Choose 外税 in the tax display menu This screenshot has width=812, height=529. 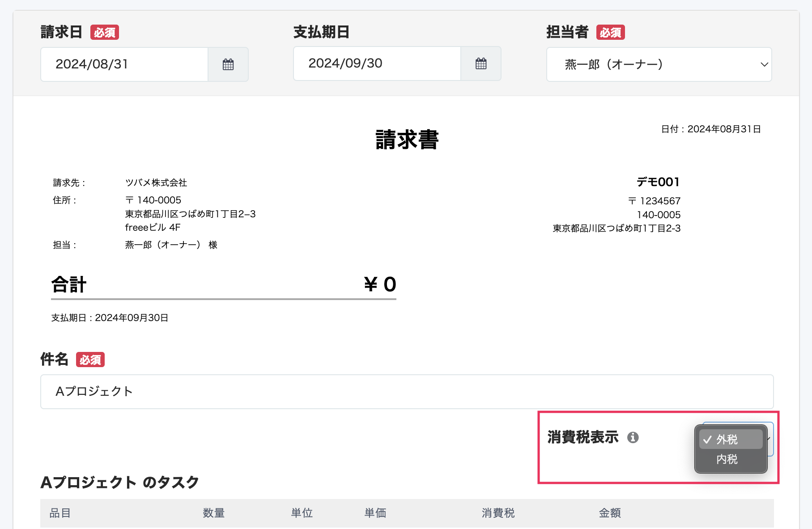point(731,440)
